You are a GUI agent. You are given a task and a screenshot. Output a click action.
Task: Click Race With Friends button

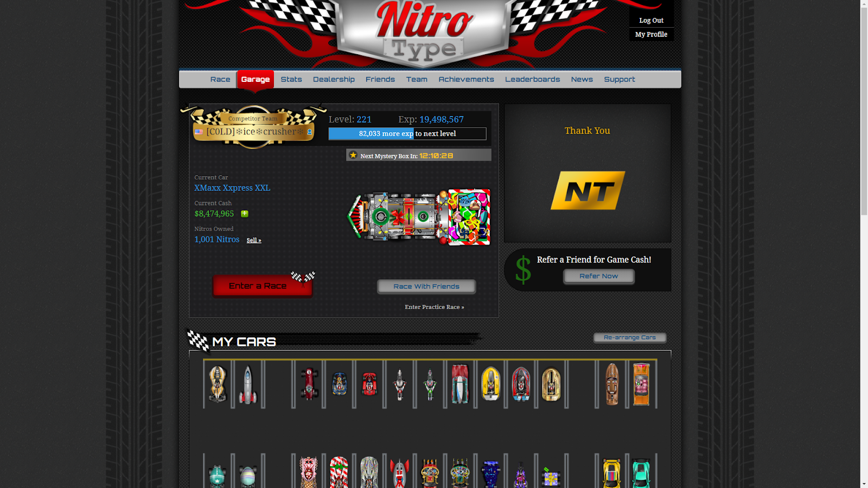(426, 286)
